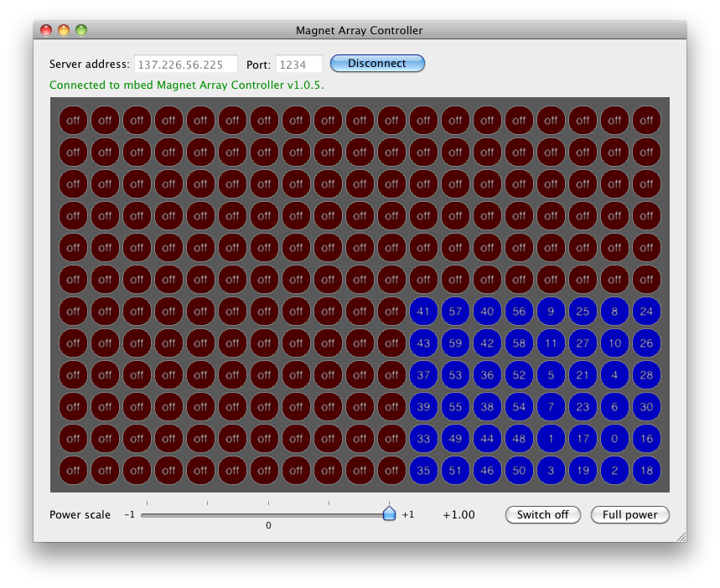Turn on magnet 46
720x588 pixels.
[x=487, y=471]
